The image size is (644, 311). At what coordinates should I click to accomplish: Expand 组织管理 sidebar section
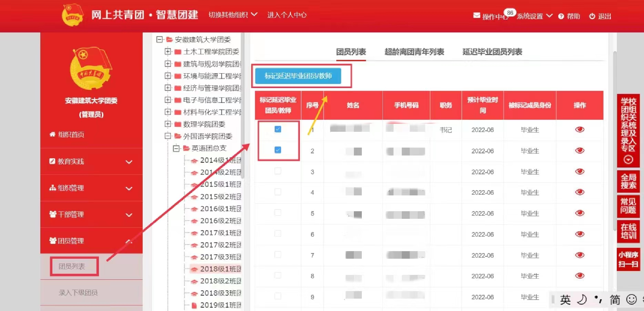click(91, 188)
